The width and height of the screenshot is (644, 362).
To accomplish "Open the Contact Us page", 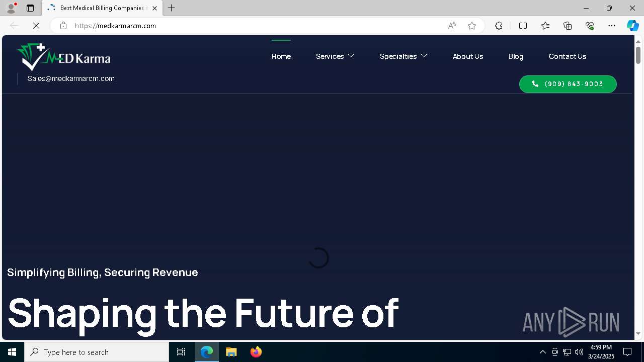I will coord(568,56).
